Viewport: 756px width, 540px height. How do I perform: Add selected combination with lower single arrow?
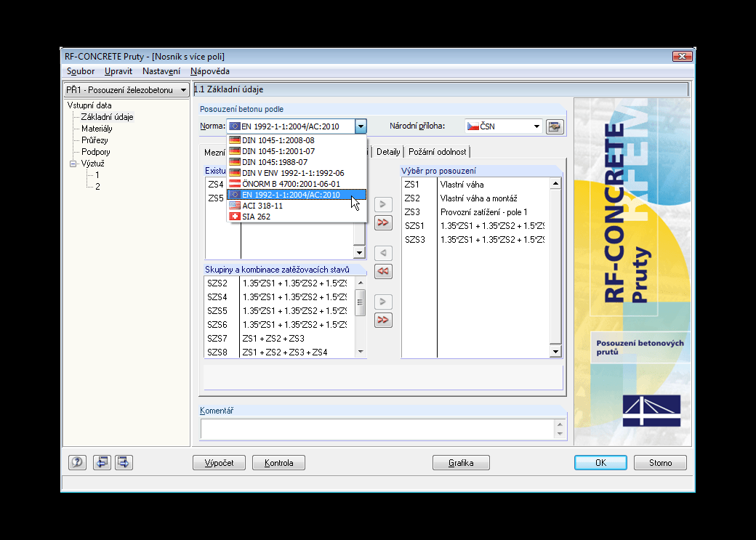pyautogui.click(x=383, y=302)
